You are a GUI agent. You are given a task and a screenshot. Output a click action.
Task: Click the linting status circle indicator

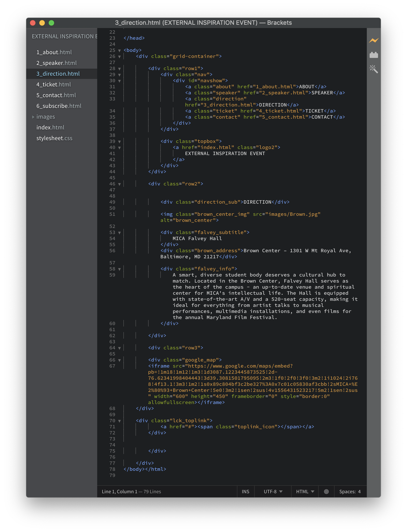pos(326,491)
